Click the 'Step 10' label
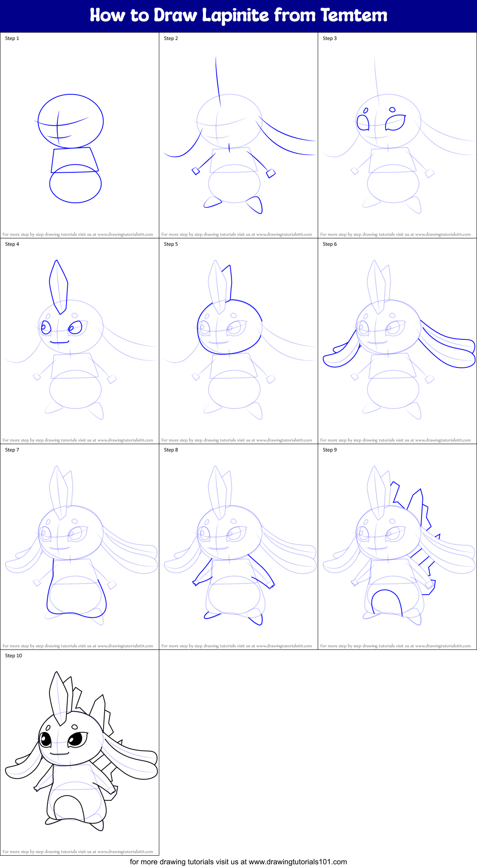 tap(14, 656)
